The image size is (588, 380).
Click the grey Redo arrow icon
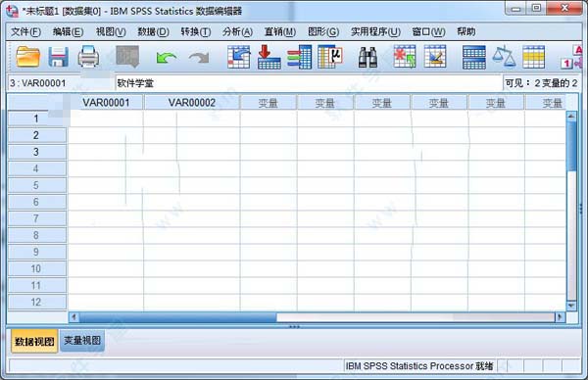click(199, 58)
